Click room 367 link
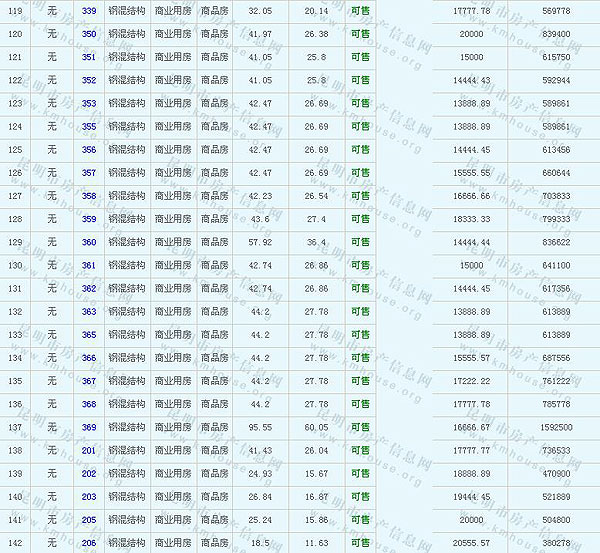The height and width of the screenshot is (553, 600). pos(89,381)
